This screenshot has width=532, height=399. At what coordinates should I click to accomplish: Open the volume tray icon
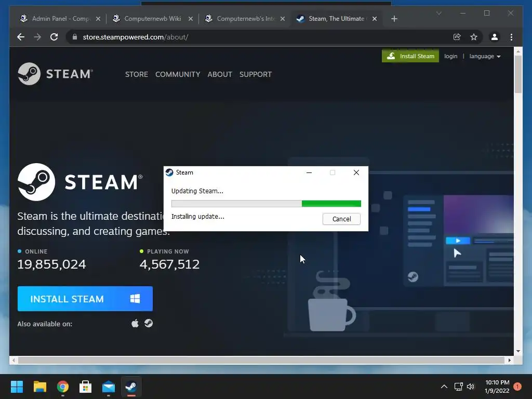471,387
